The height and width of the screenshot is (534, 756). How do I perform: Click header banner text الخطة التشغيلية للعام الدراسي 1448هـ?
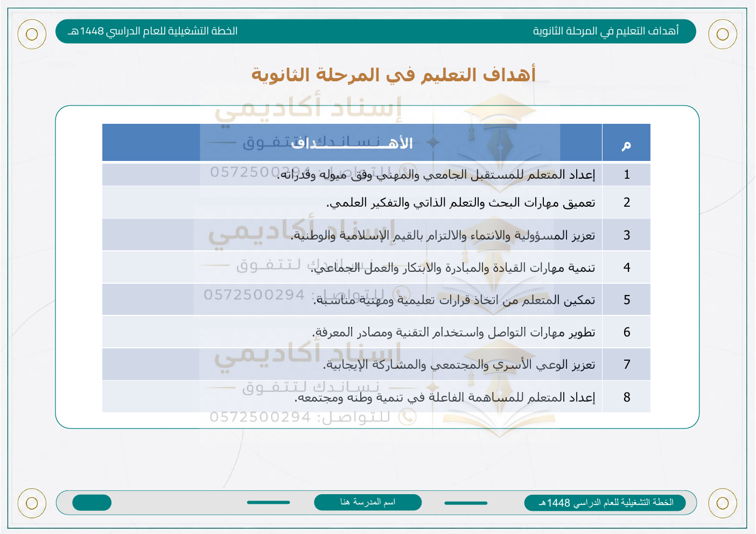point(152,31)
